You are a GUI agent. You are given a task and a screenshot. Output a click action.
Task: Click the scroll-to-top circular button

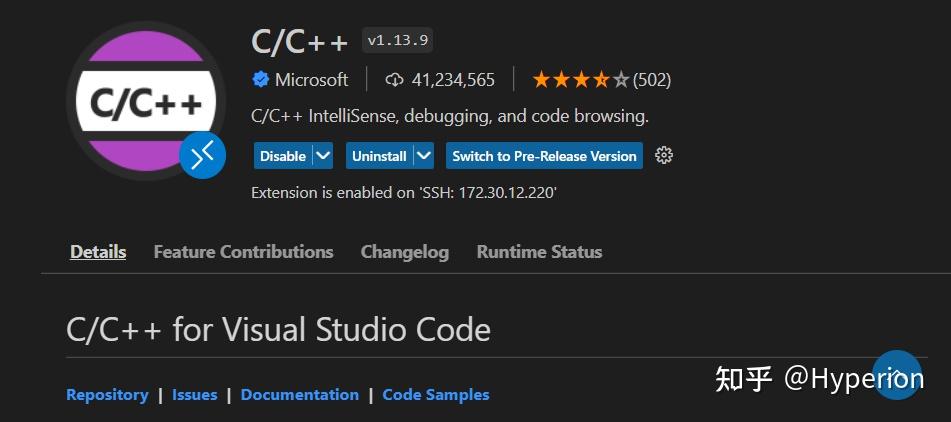(897, 375)
